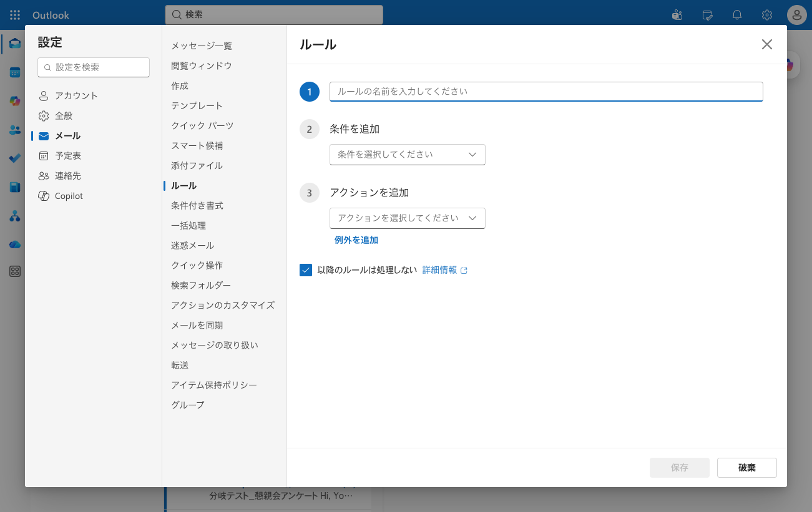This screenshot has height=512, width=812.
Task: Click the 破棄 button
Action: pos(747,468)
